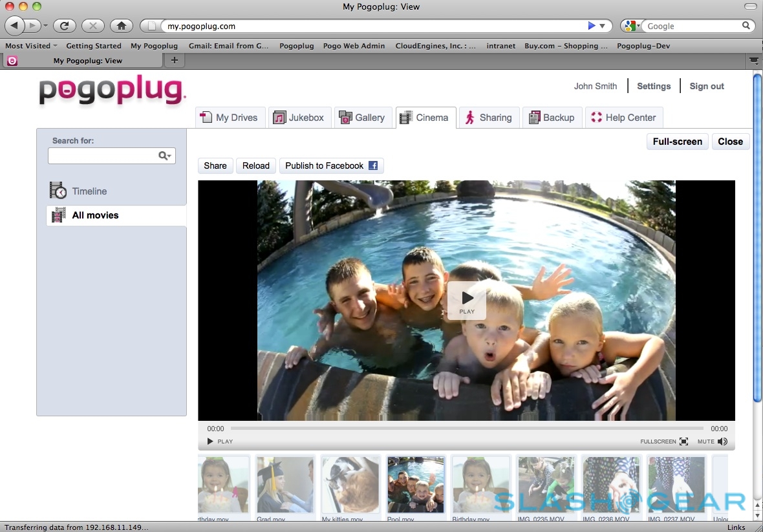Expand the browser tab list dropdown
The image size is (763, 532).
pyautogui.click(x=753, y=60)
